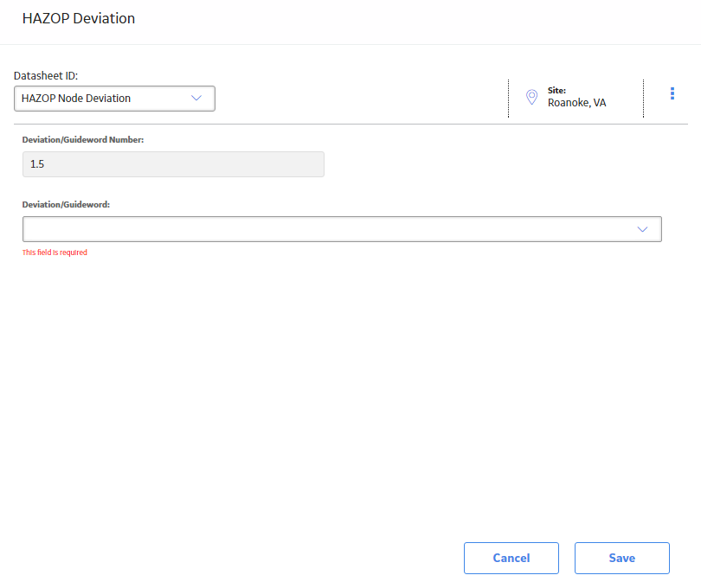The image size is (701, 588).
Task: Click the dotted divider left of Site
Action: pos(508,99)
